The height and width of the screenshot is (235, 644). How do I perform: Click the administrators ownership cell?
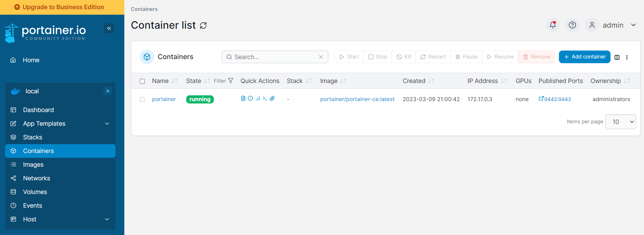click(x=611, y=99)
